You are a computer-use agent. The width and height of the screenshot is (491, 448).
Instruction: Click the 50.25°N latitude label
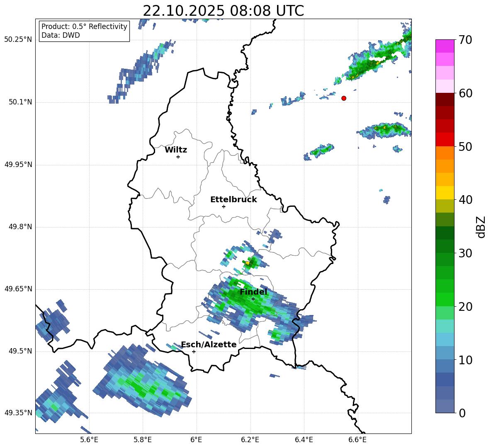[x=18, y=40]
